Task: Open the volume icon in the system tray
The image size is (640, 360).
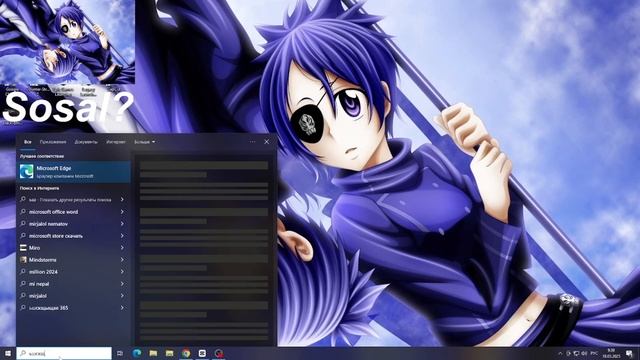Action: click(584, 353)
